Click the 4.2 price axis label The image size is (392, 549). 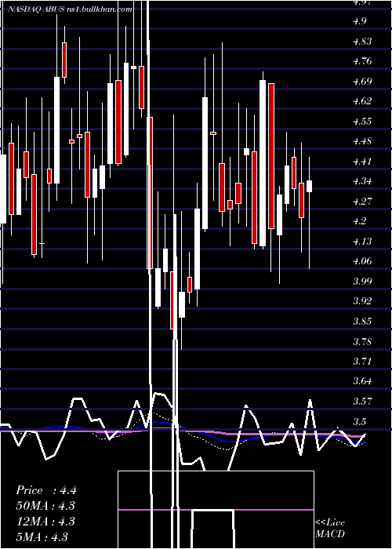click(x=360, y=221)
